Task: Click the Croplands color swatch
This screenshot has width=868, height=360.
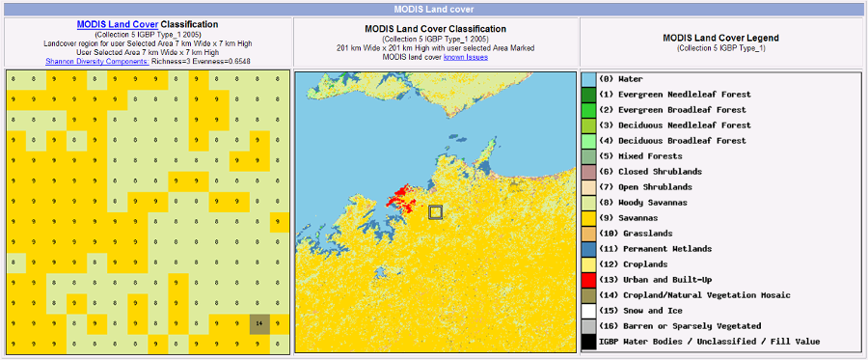Action: point(589,264)
